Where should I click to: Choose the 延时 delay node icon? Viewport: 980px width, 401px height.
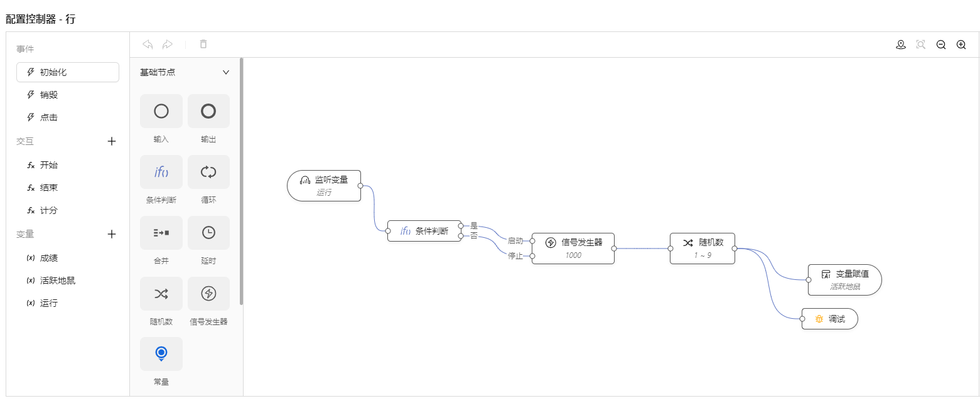(208, 233)
